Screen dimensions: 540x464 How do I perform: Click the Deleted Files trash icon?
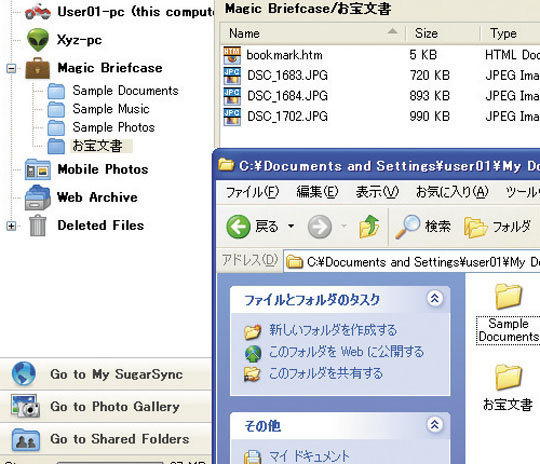(38, 226)
